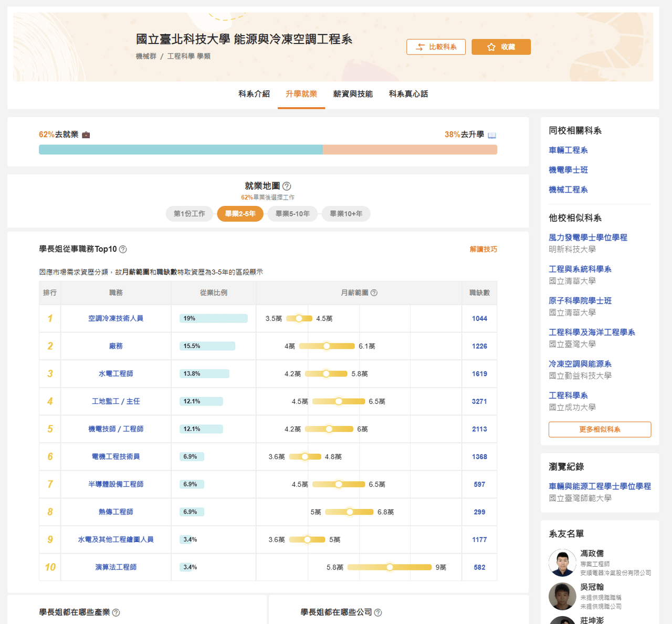This screenshot has width=672, height=624.
Task: Click help icon next to 學長姐從事職務Top10
Action: pyautogui.click(x=123, y=249)
